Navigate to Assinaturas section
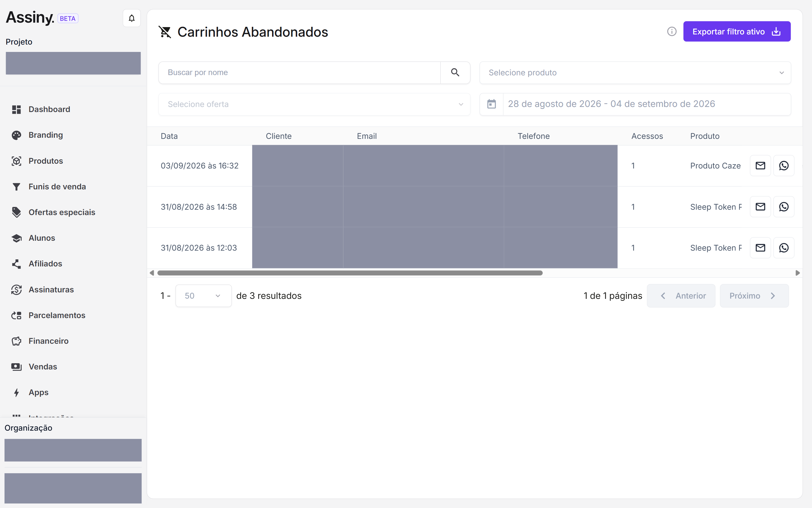 (51, 290)
